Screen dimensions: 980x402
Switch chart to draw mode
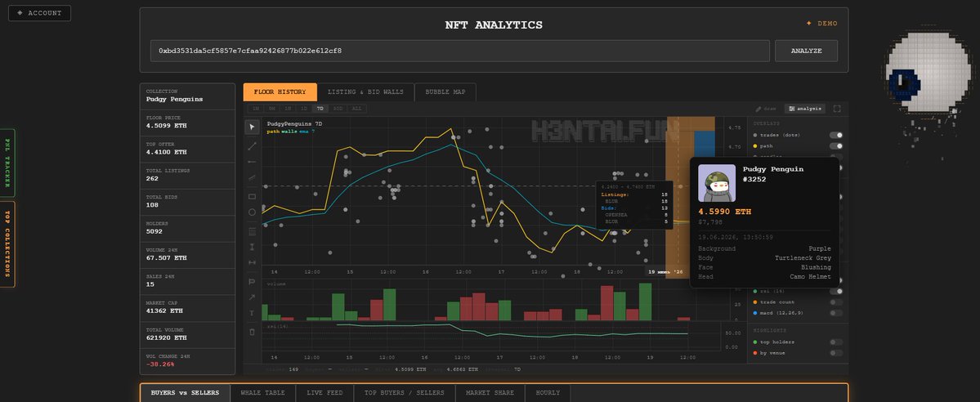pos(765,109)
